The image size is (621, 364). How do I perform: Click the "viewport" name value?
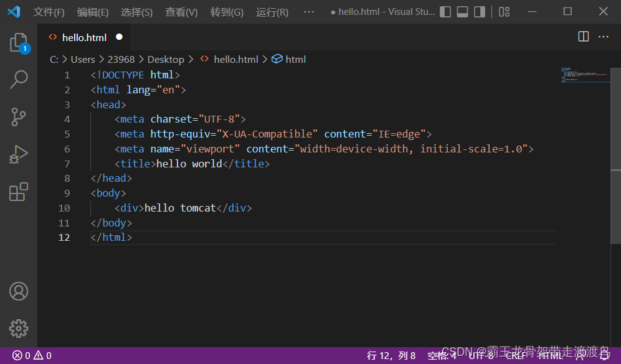tap(211, 149)
